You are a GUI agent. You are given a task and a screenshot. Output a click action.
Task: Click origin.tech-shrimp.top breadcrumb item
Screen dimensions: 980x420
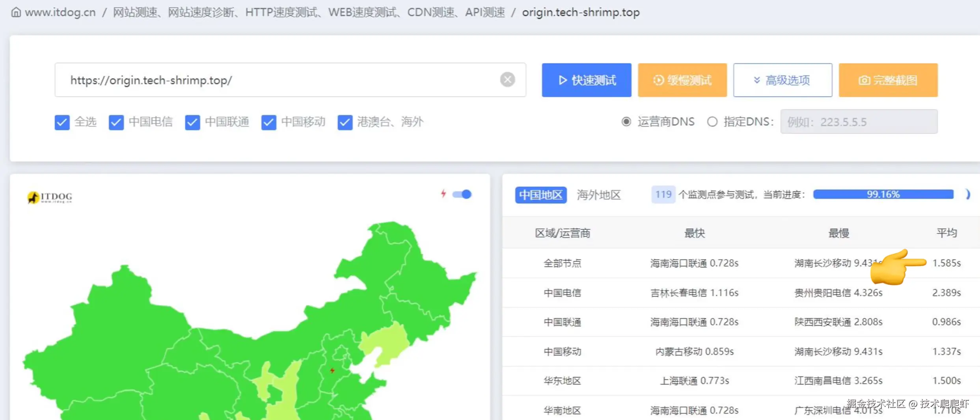click(x=581, y=12)
